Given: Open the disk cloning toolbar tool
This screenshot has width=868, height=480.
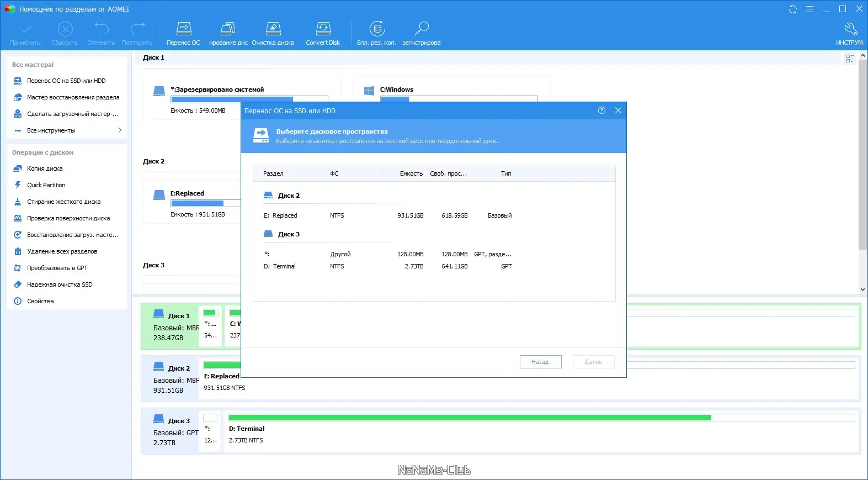Looking at the screenshot, I should coord(228,33).
